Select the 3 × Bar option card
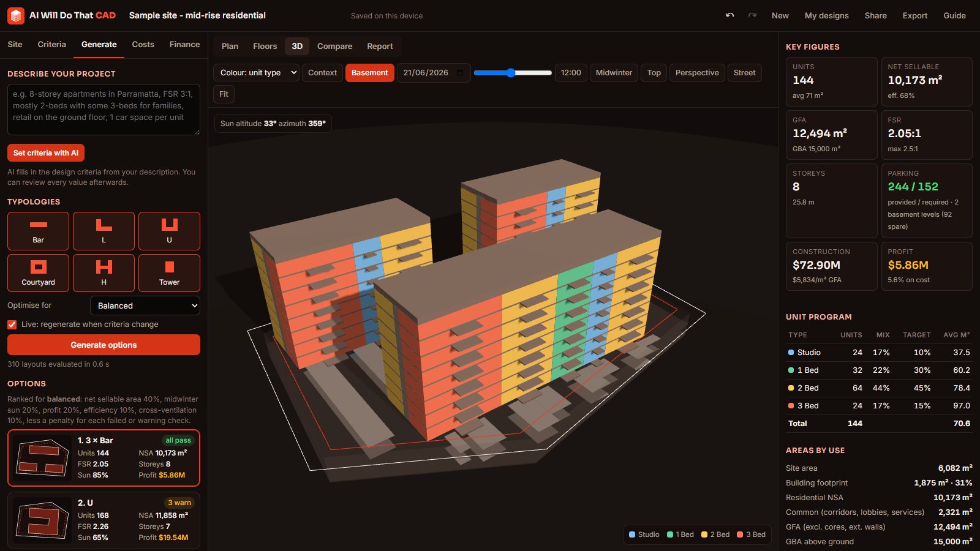 [x=104, y=458]
